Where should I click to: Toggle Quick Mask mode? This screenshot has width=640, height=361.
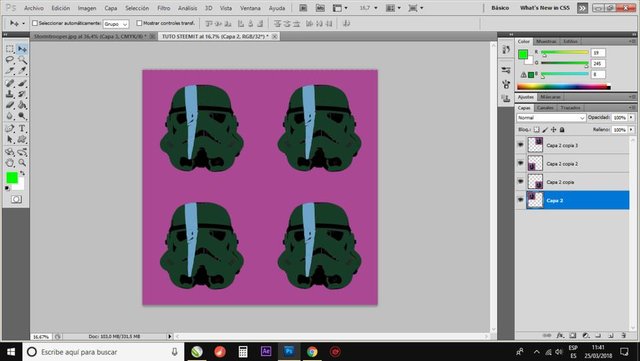16,199
